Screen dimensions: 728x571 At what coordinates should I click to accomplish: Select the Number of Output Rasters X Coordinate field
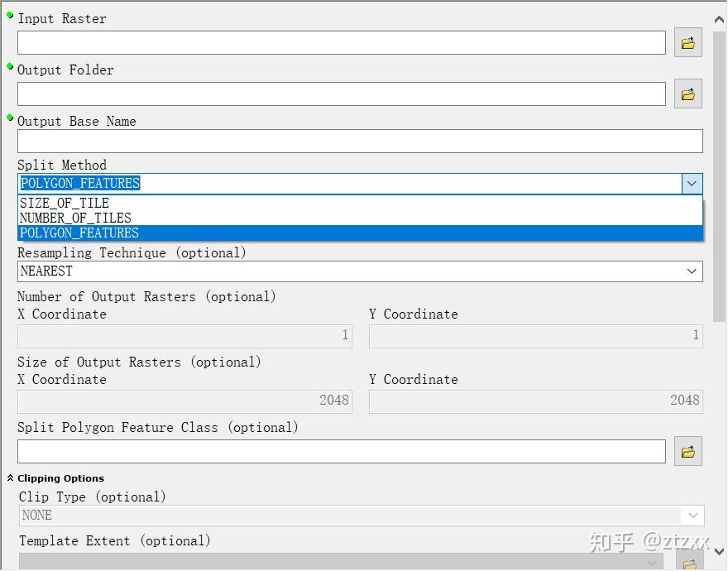point(184,336)
